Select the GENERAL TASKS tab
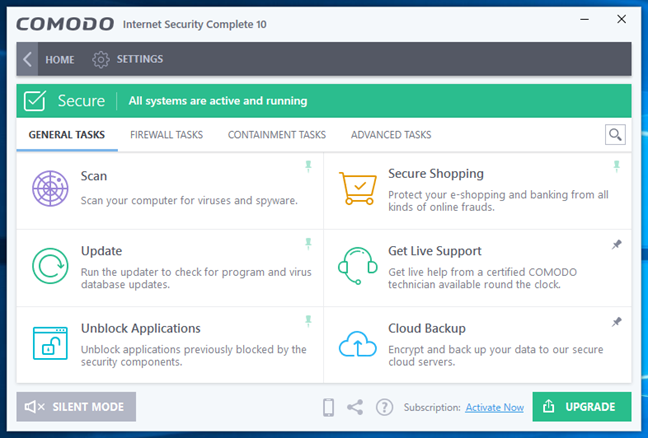Screen dimensions: 648x438 [x=67, y=135]
